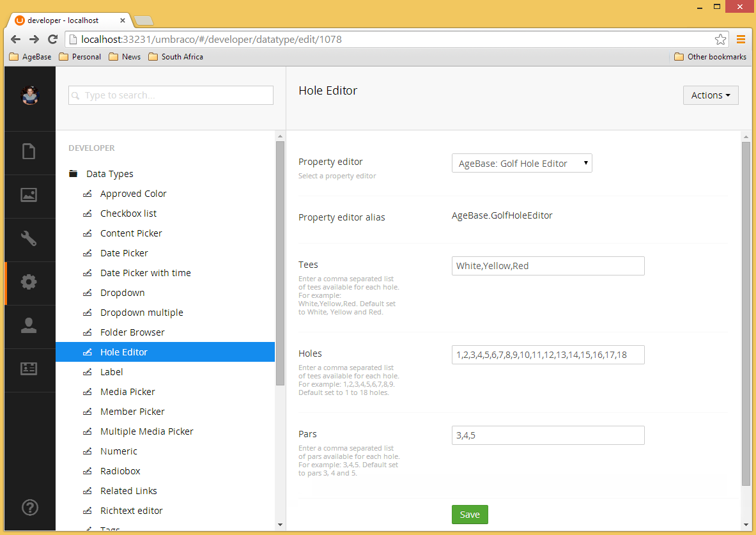Open the AgeBase bookmarks folder
The height and width of the screenshot is (535, 756).
[x=31, y=57]
